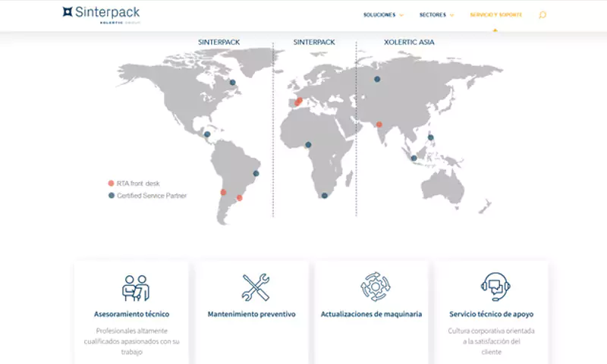This screenshot has width=607, height=364.
Task: Click the Profesionales altamente cualificados description
Action: (x=131, y=341)
